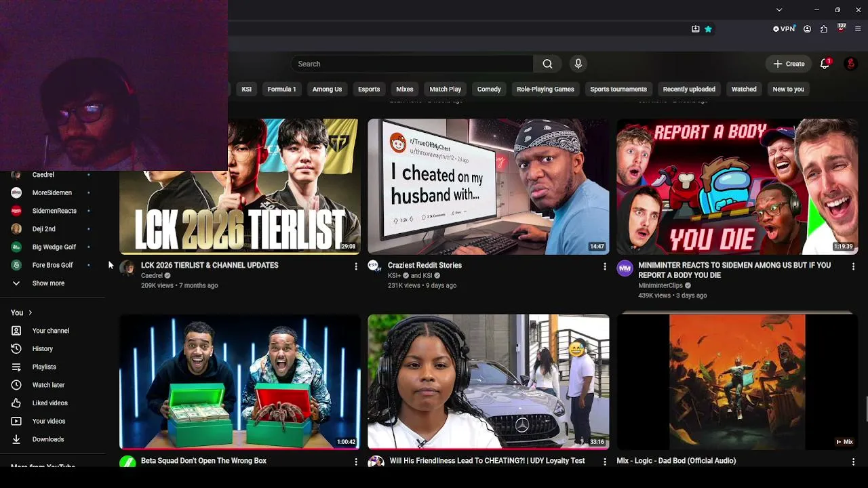Screen dimensions: 868x488
Task: Select the Among Us filter chip
Action: (327, 89)
